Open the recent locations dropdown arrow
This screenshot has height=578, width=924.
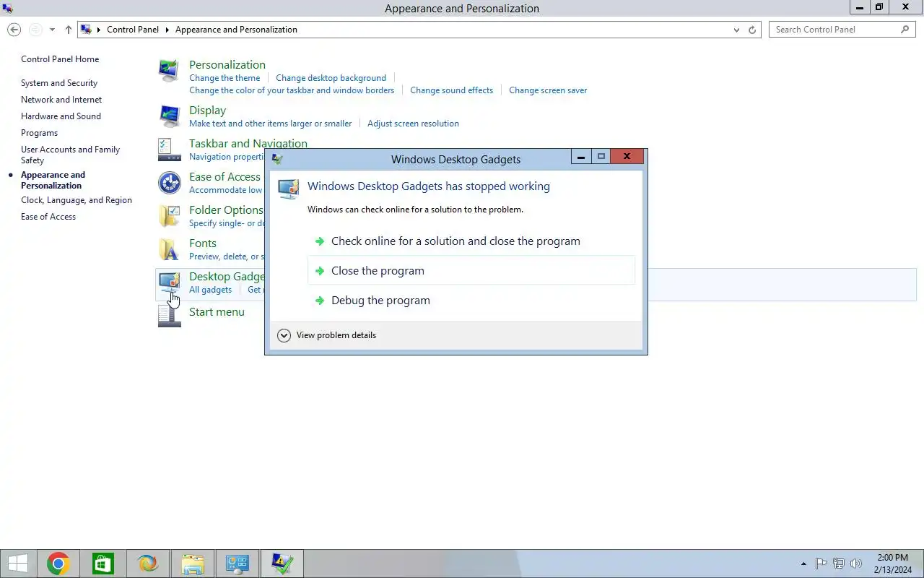point(52,30)
